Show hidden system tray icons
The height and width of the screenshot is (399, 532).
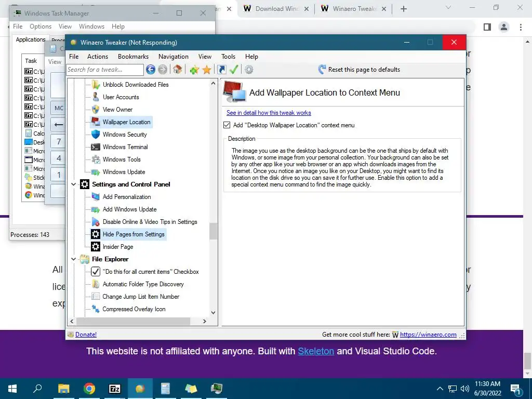pyautogui.click(x=440, y=389)
